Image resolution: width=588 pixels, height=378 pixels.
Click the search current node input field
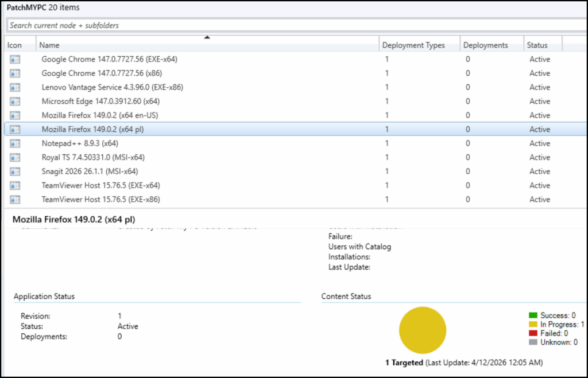click(287, 25)
